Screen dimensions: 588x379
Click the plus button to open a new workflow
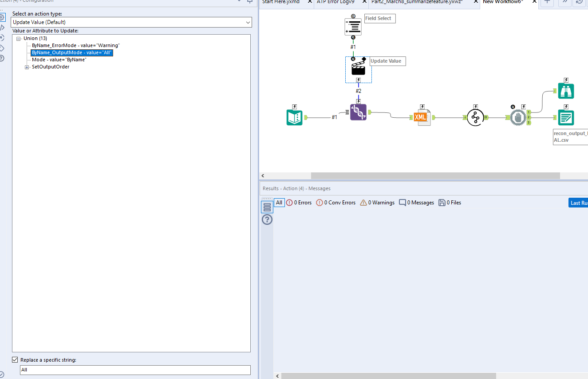[x=547, y=3]
